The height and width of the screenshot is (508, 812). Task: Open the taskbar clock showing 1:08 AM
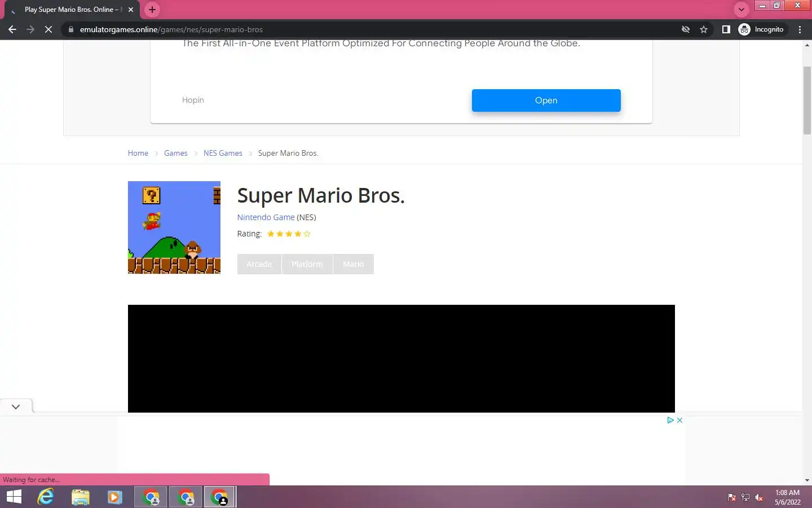point(787,497)
